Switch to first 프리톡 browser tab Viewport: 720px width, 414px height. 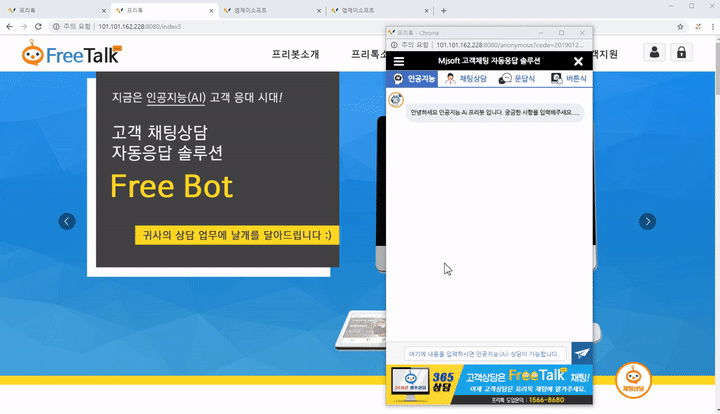57,10
